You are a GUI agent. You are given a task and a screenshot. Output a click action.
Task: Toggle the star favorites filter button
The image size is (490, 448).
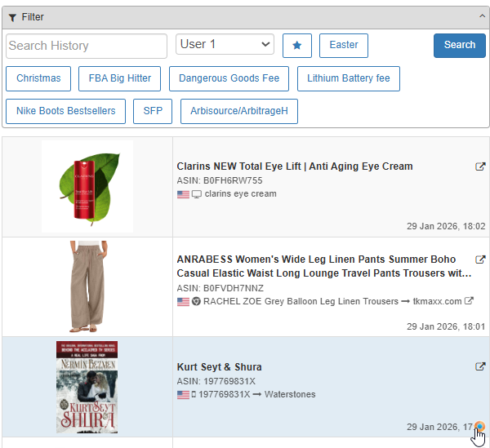297,46
